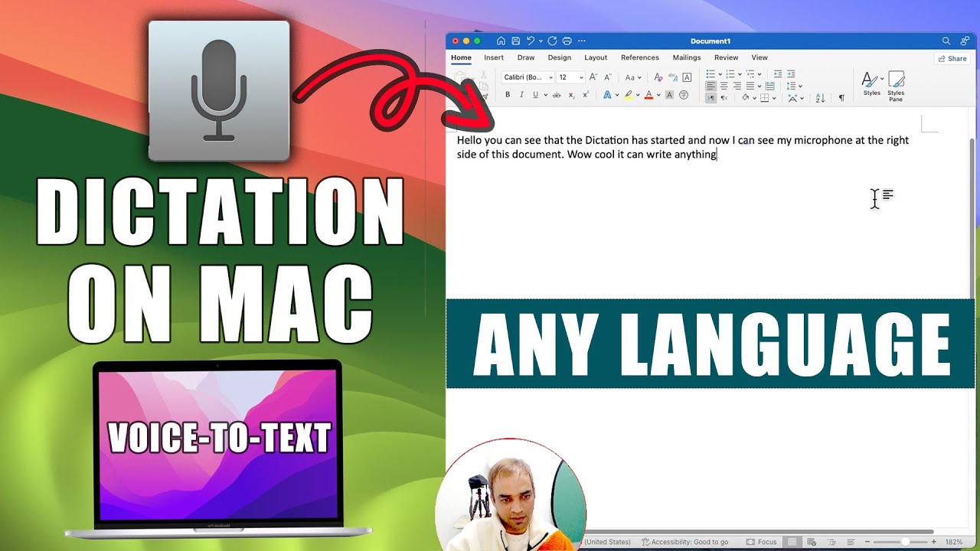Switch to the Review tab
This screenshot has height=551, width=980.
[727, 57]
